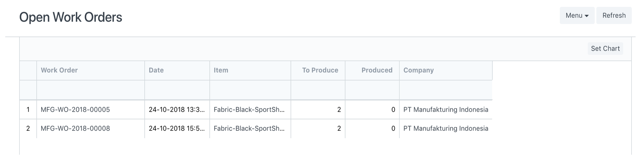Image resolution: width=644 pixels, height=157 pixels.
Task: Click the Set Chart button
Action: pos(605,49)
